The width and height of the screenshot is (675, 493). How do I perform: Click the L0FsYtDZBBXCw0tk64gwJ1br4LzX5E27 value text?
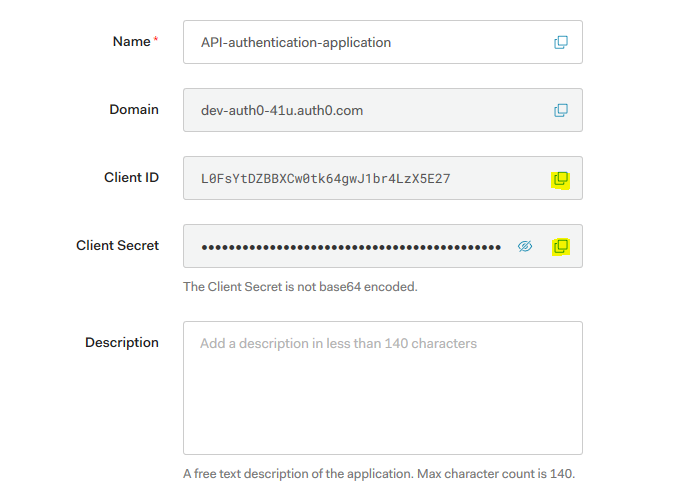click(x=325, y=179)
